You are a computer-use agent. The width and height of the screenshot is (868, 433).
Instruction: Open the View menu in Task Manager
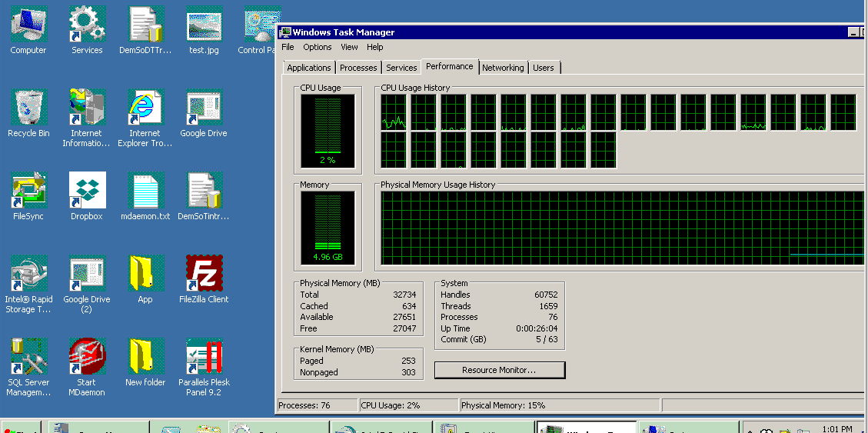click(x=349, y=47)
